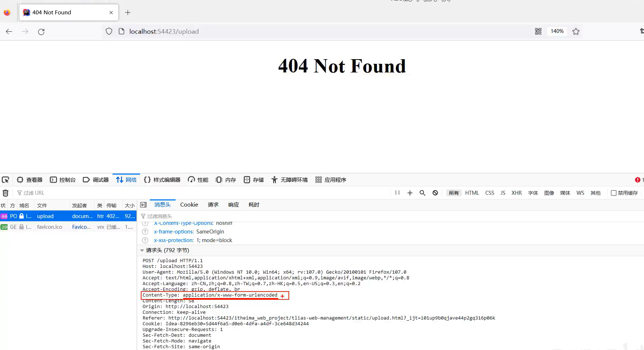Image resolution: width=644 pixels, height=350 pixels.
Task: Open the 请求 request tab
Action: [x=213, y=205]
